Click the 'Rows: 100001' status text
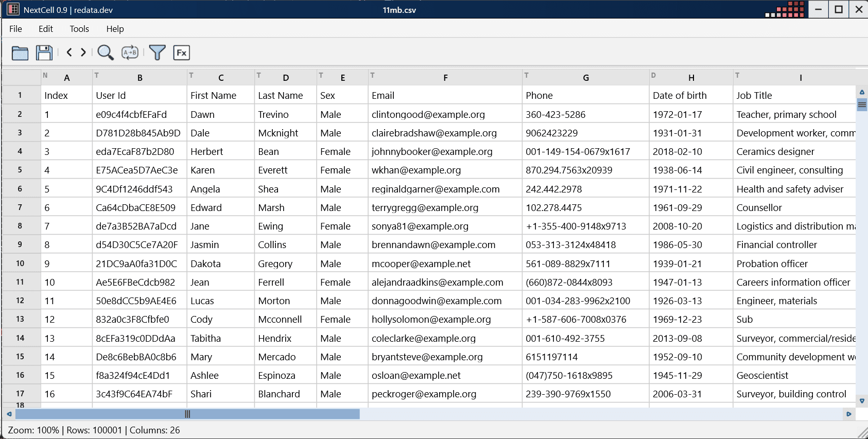Screen dimensions: 868x439 tap(94, 430)
